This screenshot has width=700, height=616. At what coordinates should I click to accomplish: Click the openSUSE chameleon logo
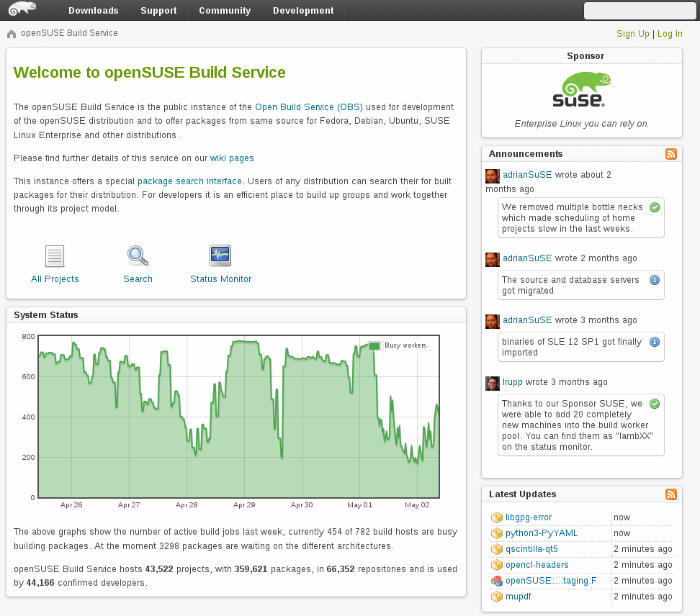[x=22, y=9]
